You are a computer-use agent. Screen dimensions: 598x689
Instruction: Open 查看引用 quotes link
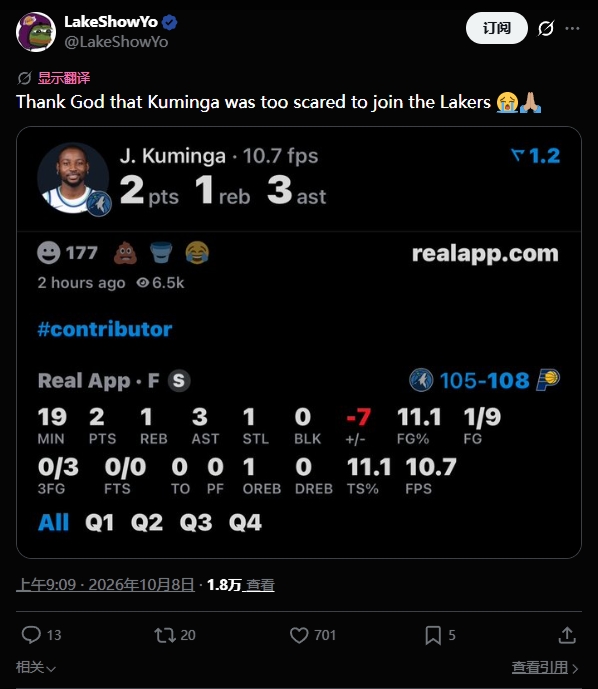point(545,667)
